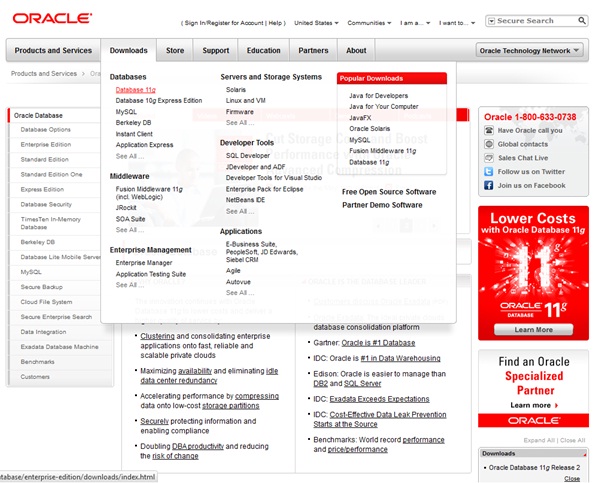The image size is (602, 483).
Task: Click the Learn More button on 11g banner
Action: pos(533,329)
